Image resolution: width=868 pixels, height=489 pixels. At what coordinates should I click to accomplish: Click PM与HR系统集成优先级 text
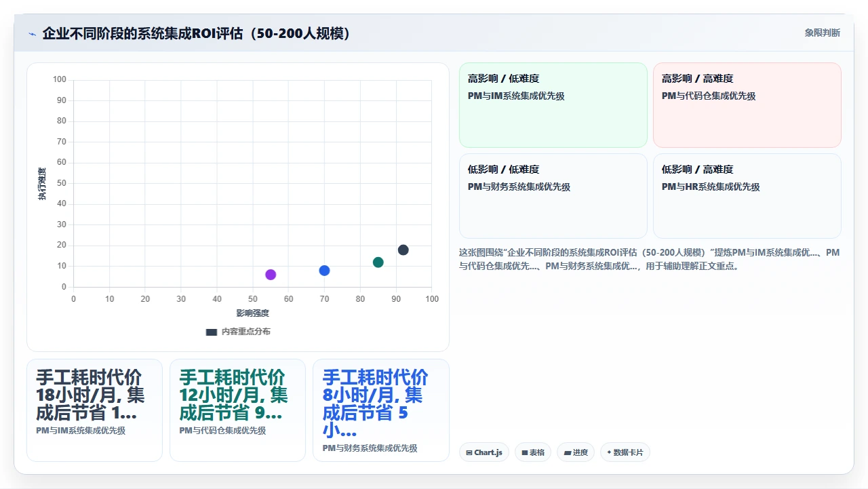tap(711, 187)
